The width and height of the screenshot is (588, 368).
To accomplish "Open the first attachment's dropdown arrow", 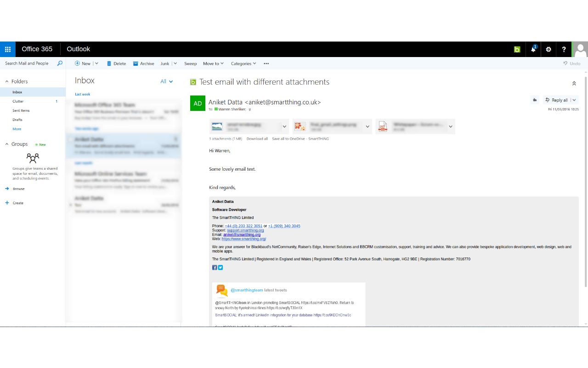I will (284, 126).
